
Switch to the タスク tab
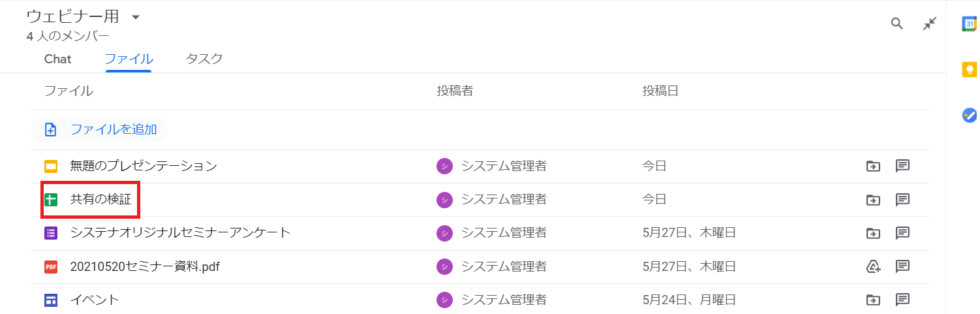click(204, 59)
